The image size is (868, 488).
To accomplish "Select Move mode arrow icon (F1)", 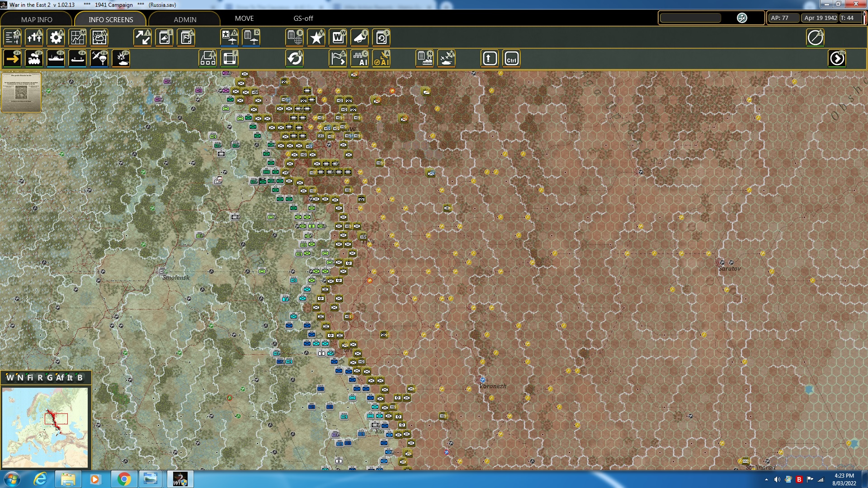I will (x=12, y=59).
